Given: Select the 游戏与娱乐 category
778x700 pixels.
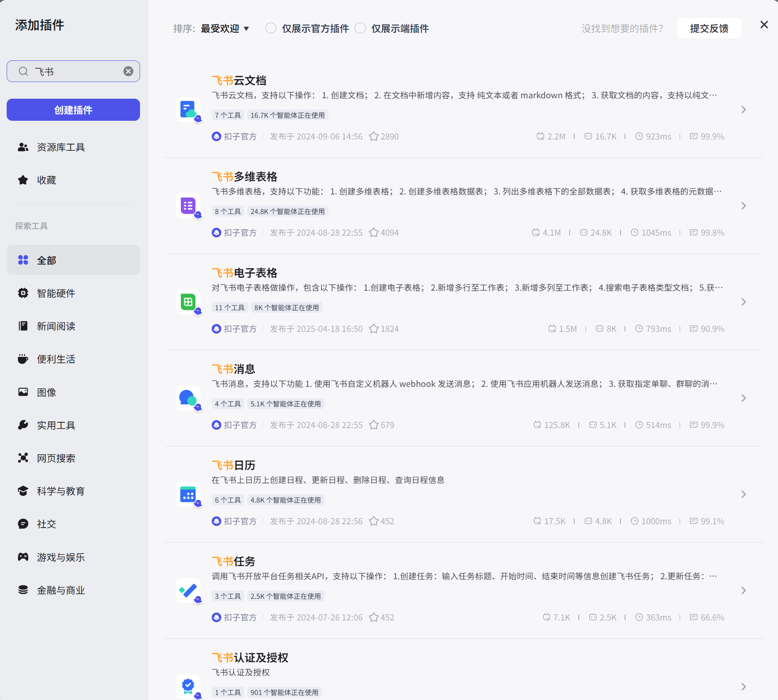Looking at the screenshot, I should click(x=73, y=557).
